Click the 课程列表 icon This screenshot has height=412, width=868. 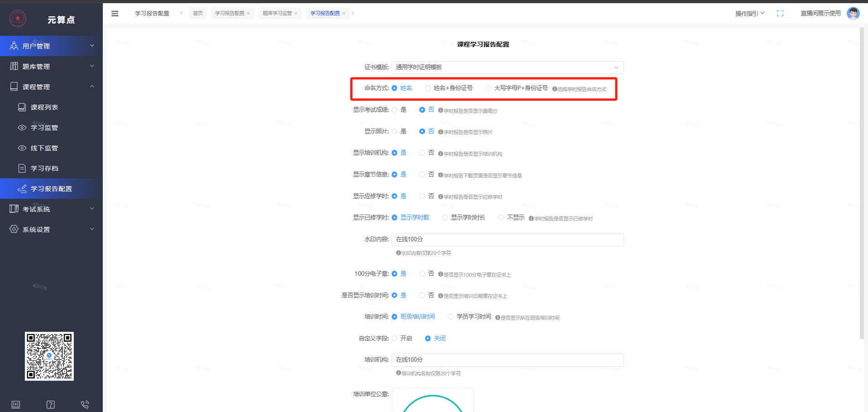[22, 107]
